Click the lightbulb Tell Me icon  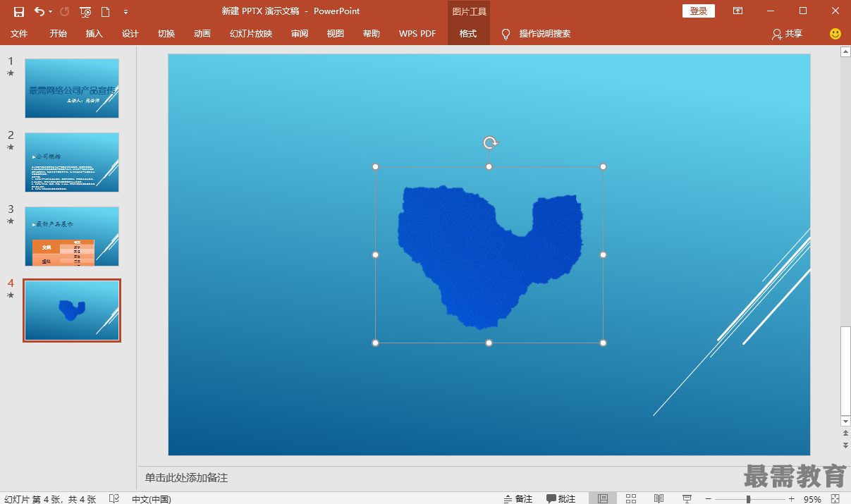506,34
